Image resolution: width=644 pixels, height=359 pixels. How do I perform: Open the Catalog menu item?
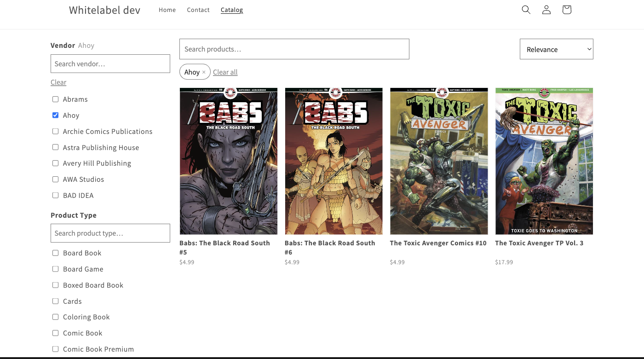tap(232, 10)
